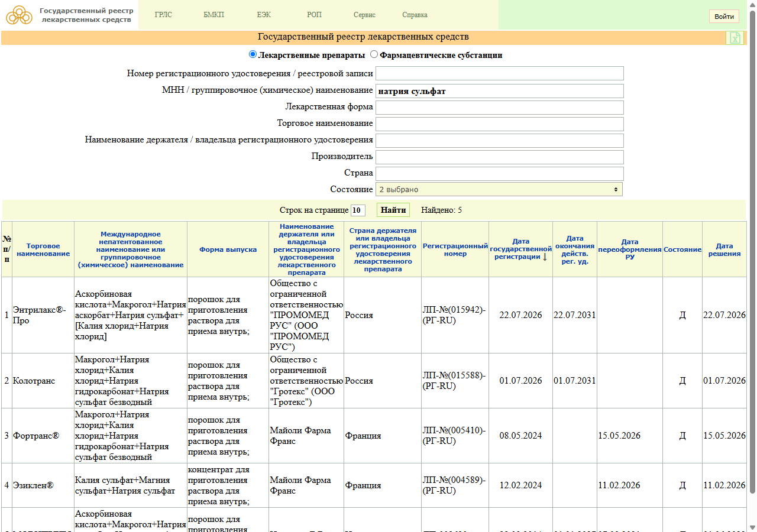This screenshot has height=532, width=757.
Task: Sort by Торговое наименование column header
Action: point(43,249)
